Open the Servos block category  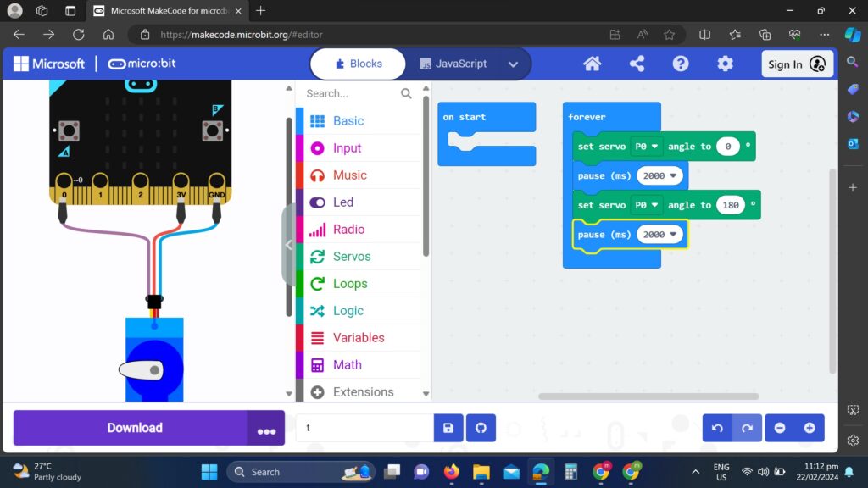(351, 257)
